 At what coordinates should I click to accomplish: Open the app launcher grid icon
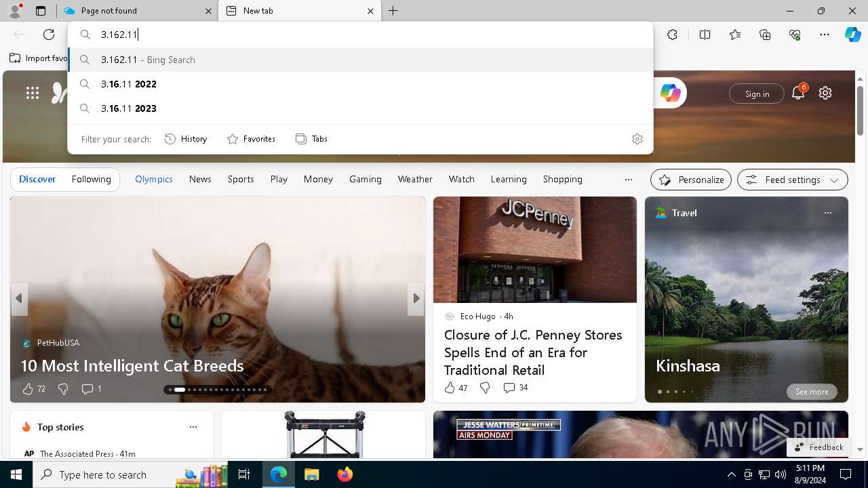[x=33, y=93]
